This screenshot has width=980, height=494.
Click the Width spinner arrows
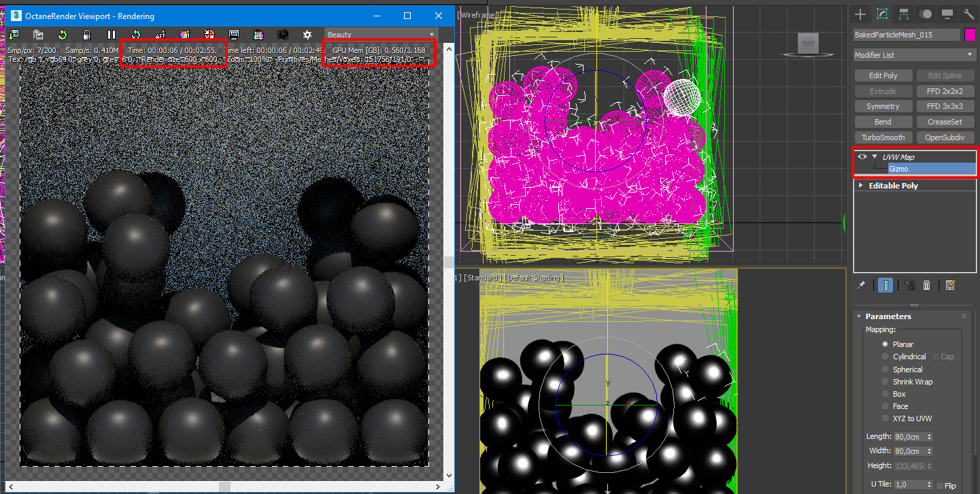click(930, 451)
